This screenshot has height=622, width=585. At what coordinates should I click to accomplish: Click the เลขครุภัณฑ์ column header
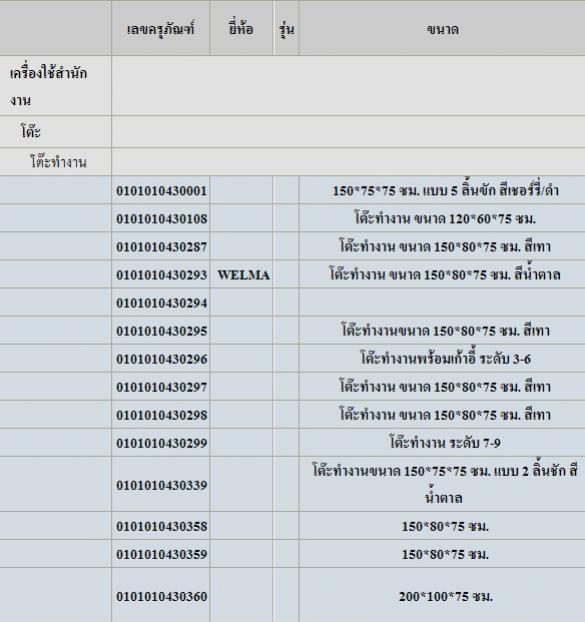pyautogui.click(x=161, y=29)
